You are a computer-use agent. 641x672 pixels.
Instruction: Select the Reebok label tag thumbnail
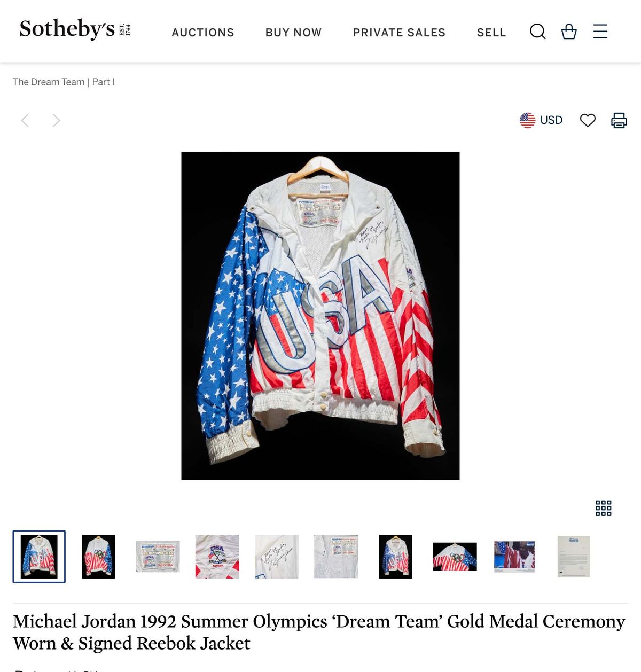pos(158,557)
